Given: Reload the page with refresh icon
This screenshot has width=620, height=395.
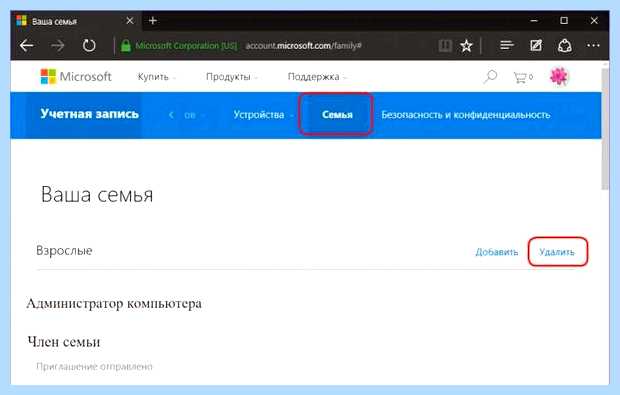Looking at the screenshot, I should (89, 45).
